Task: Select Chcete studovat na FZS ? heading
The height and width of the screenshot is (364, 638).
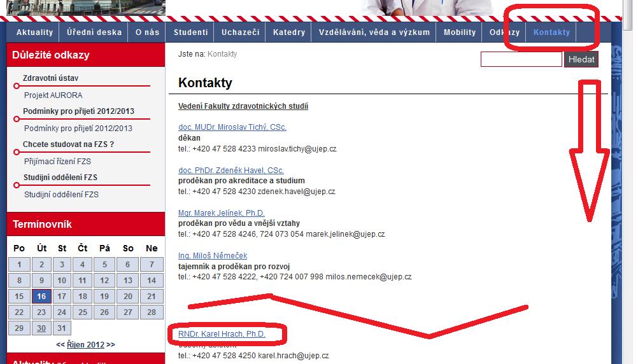Action: [68, 144]
